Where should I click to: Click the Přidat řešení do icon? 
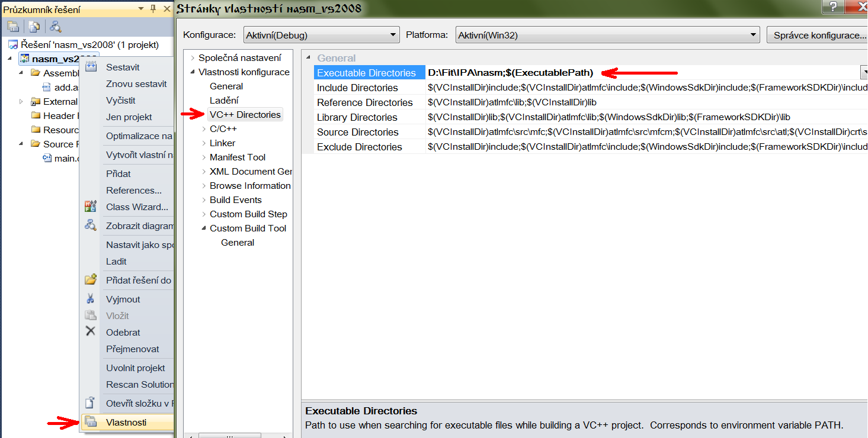click(91, 280)
